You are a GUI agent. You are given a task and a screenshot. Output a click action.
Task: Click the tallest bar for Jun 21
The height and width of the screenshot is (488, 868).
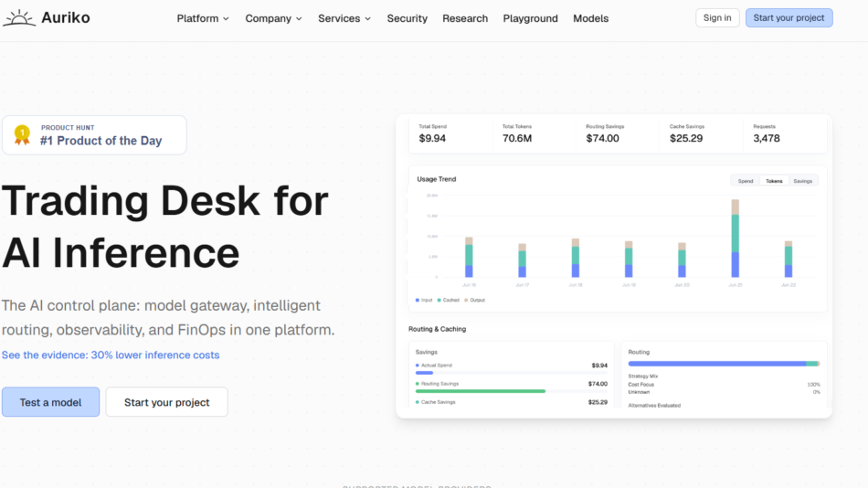click(x=736, y=239)
